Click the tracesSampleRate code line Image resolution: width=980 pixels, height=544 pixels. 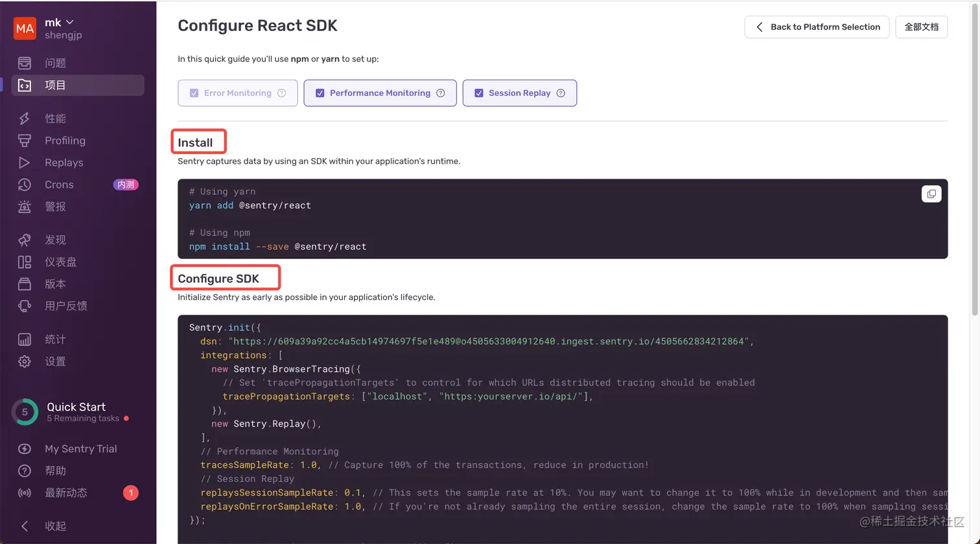[425, 465]
